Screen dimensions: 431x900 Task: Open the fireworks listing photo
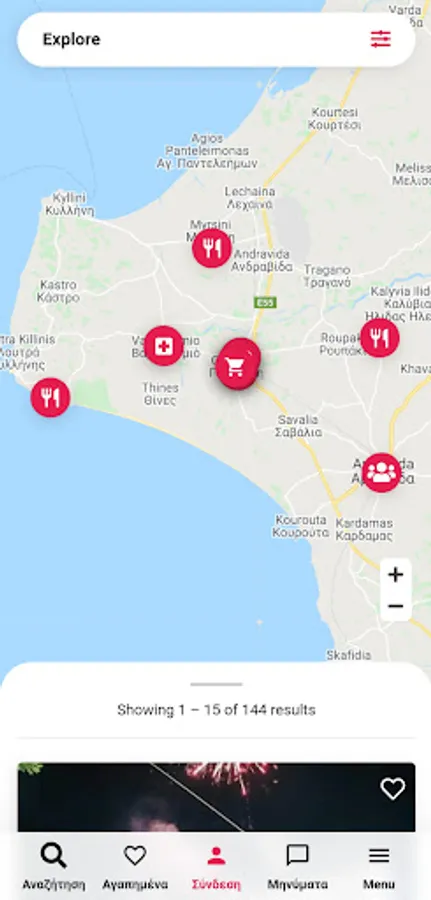[x=216, y=797]
